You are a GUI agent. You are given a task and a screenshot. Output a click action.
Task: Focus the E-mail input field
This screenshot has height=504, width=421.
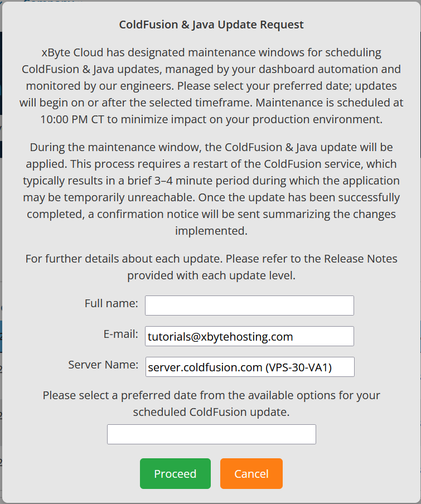pyautogui.click(x=249, y=336)
